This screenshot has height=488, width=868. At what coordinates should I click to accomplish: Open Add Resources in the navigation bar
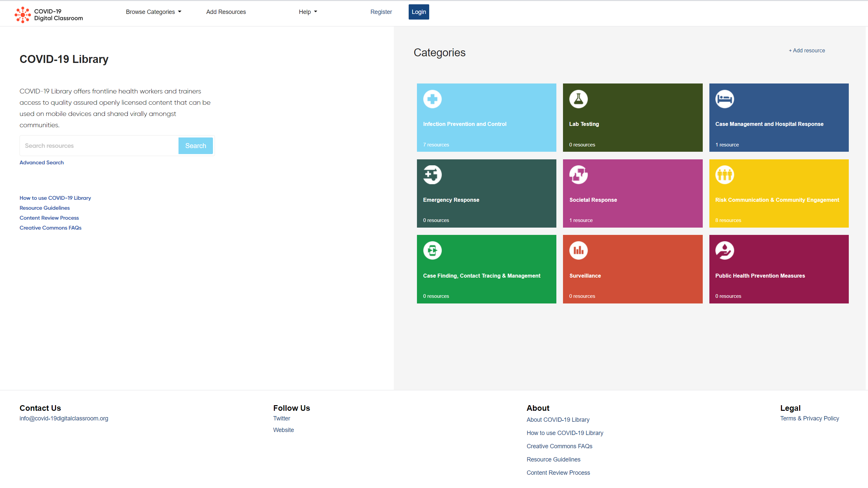(x=226, y=12)
